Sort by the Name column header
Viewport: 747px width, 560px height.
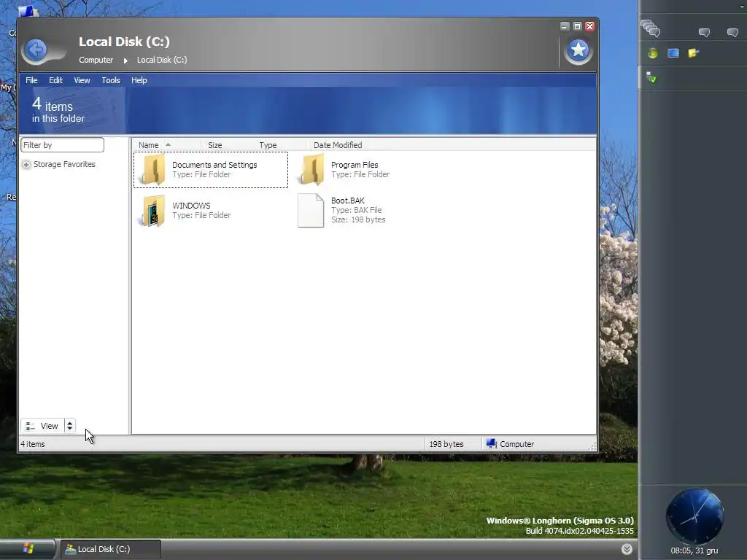(166, 145)
